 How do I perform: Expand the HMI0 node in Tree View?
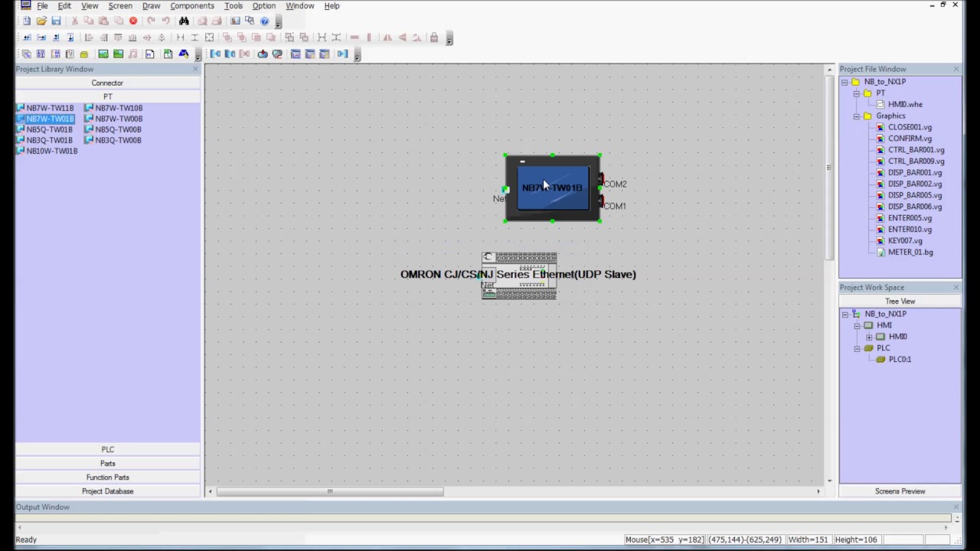(869, 337)
